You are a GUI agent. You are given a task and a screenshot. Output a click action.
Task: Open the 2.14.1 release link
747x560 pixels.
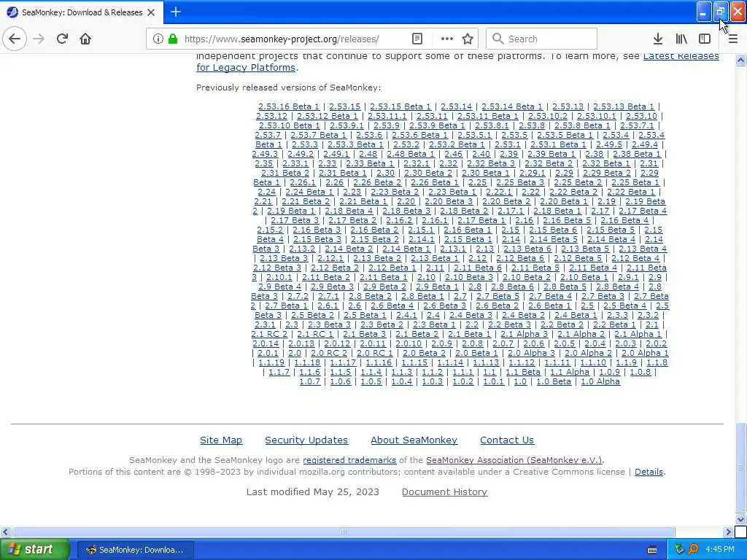(x=421, y=239)
